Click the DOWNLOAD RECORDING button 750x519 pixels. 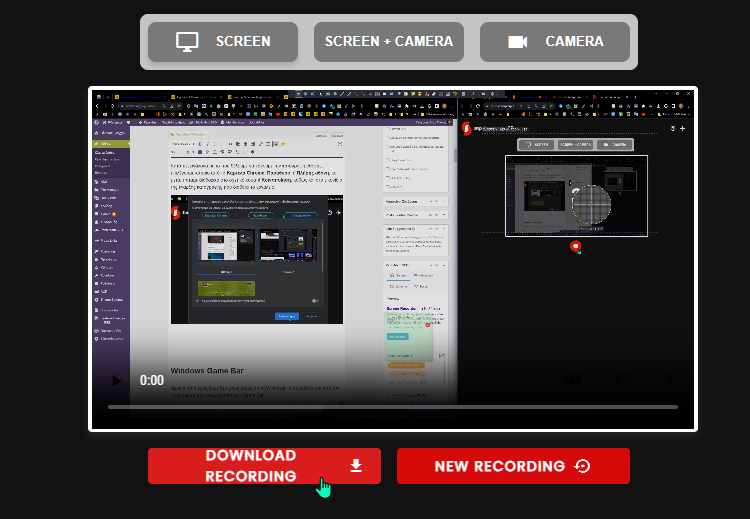265,466
